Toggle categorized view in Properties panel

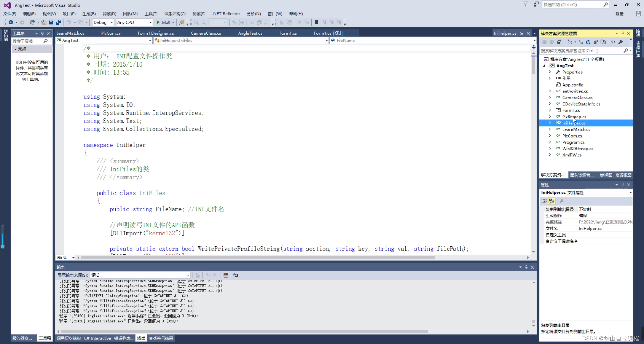544,201
